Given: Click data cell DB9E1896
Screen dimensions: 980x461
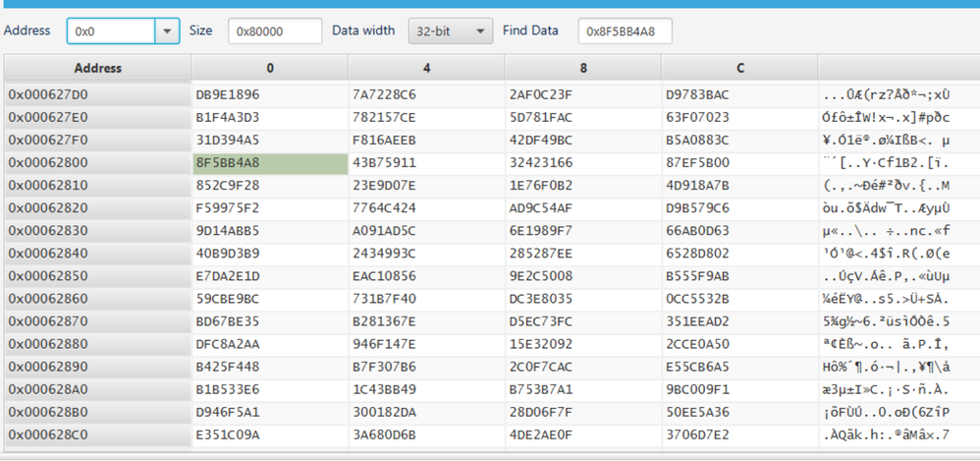Looking at the screenshot, I should coord(270,95).
